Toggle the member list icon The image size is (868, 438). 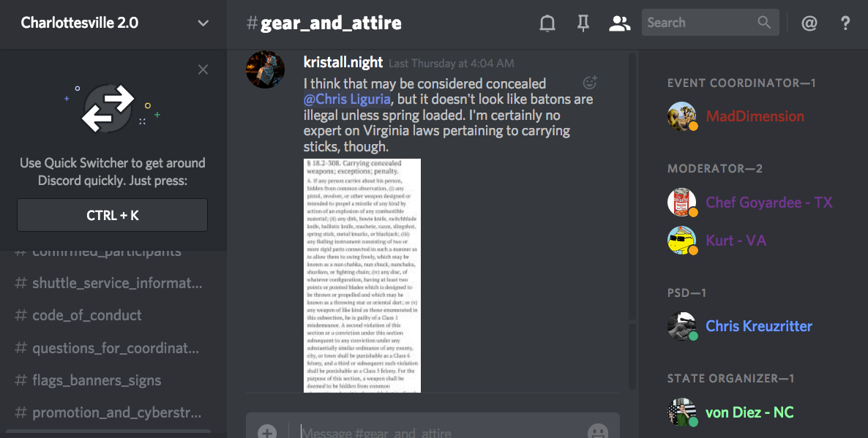pyautogui.click(x=619, y=23)
